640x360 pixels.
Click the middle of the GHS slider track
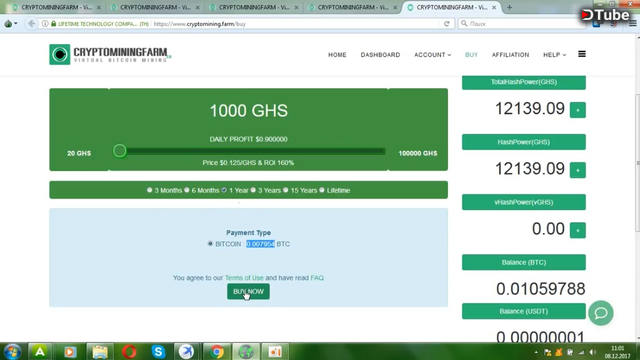(249, 151)
